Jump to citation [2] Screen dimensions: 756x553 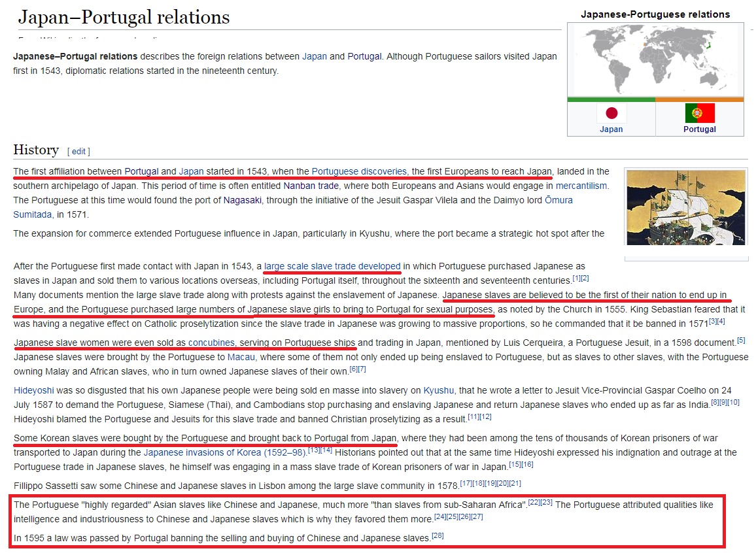pos(585,278)
